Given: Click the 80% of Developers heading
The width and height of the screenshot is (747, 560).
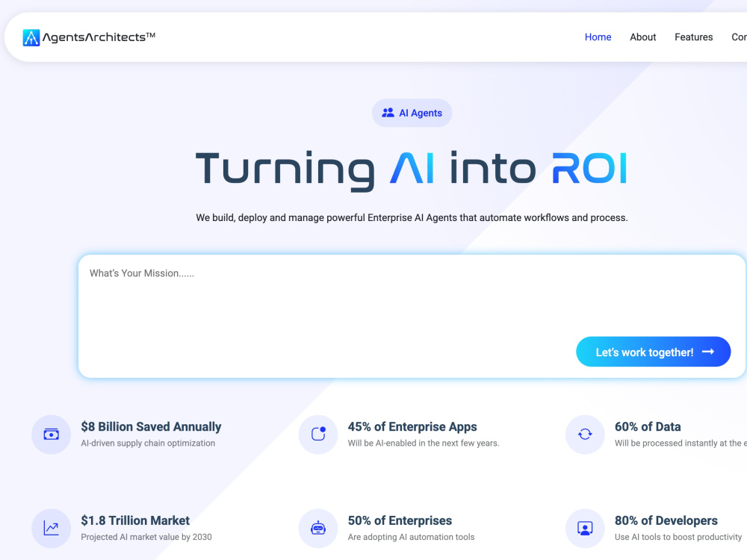Looking at the screenshot, I should [x=666, y=520].
